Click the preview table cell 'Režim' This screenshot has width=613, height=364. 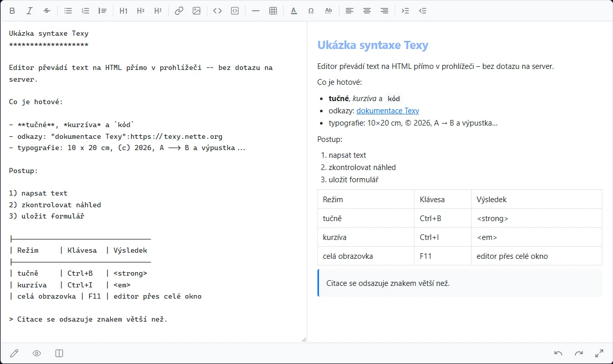366,199
